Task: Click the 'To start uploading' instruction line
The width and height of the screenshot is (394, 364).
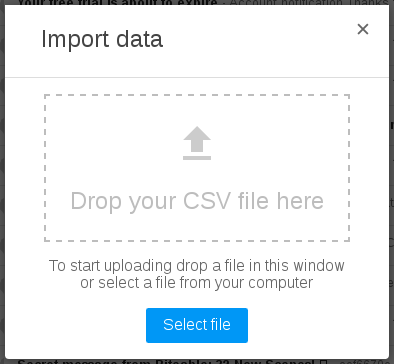Action: [x=197, y=266]
